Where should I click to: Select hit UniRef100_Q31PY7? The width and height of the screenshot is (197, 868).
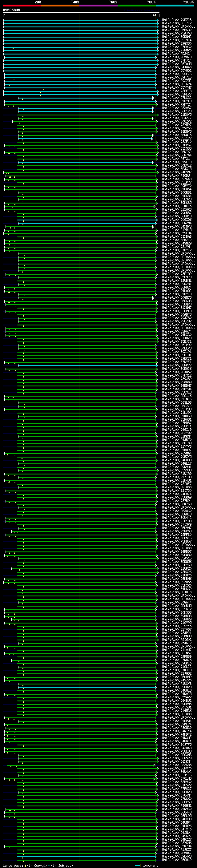[x=176, y=182]
